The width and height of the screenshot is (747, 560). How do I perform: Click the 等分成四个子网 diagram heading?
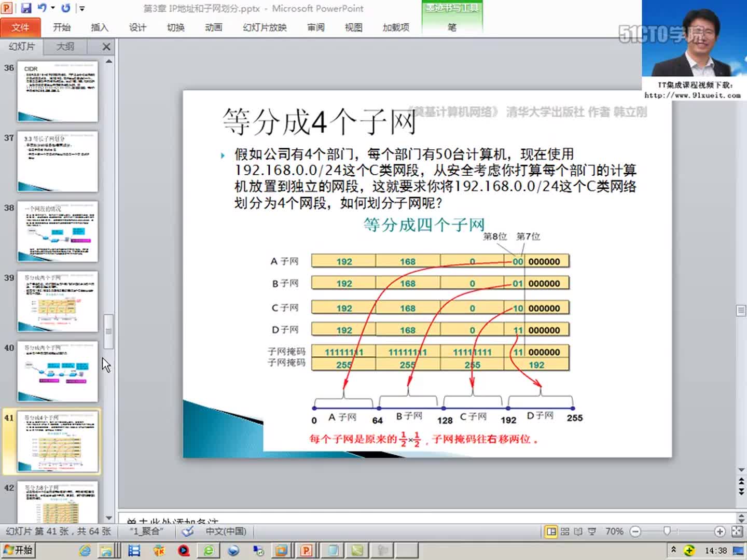tap(424, 225)
